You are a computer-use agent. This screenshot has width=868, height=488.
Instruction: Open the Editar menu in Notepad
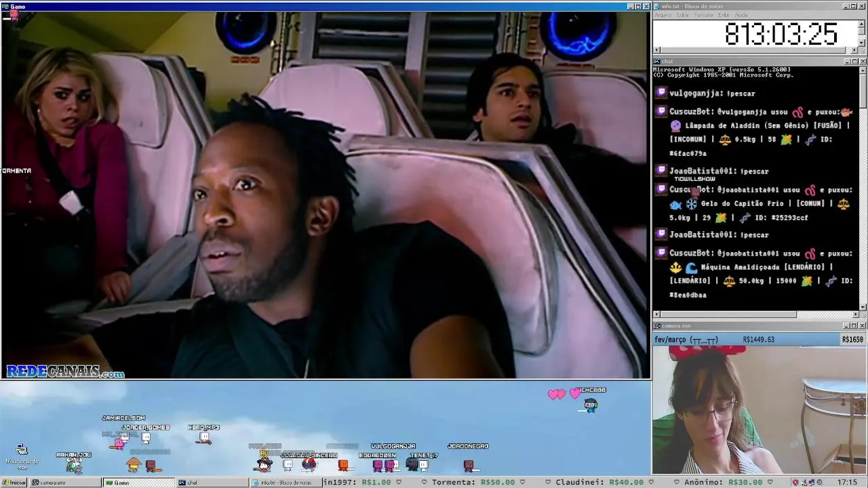[682, 15]
